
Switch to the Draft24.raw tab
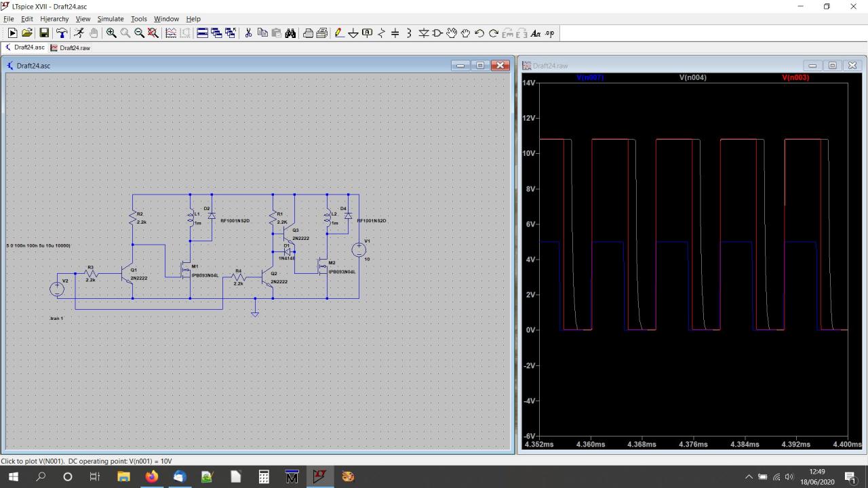click(71, 48)
